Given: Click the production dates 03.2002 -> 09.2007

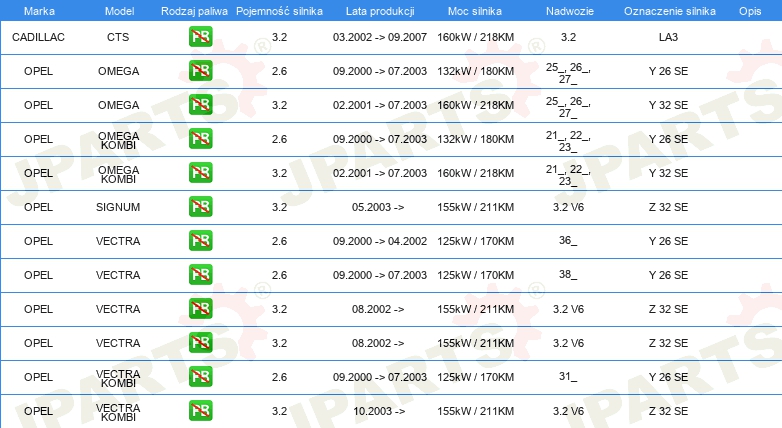Looking at the screenshot, I should tap(380, 37).
